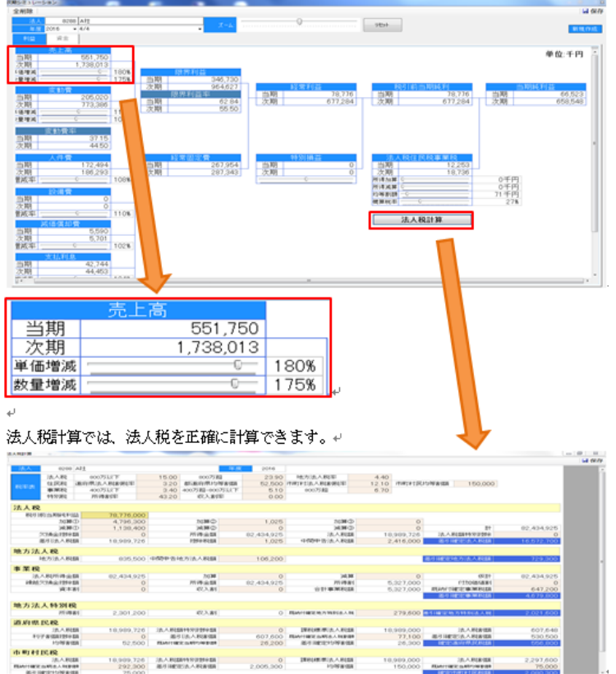Click the 法人税計算 button
Screen dimensions: 616x674
coord(421,220)
